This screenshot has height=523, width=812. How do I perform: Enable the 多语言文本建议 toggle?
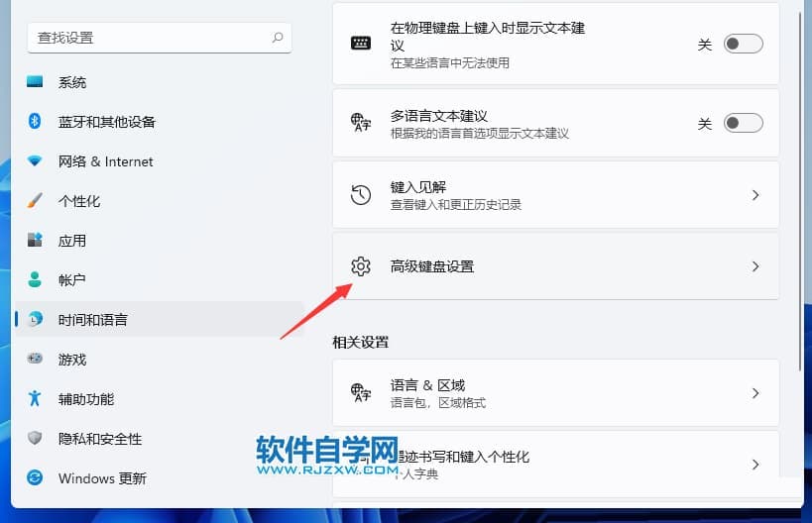coord(743,124)
